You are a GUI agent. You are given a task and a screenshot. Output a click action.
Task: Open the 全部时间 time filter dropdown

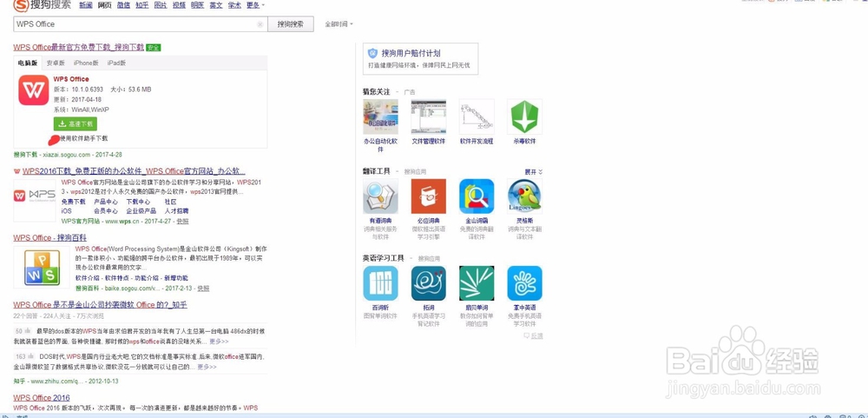tap(339, 24)
